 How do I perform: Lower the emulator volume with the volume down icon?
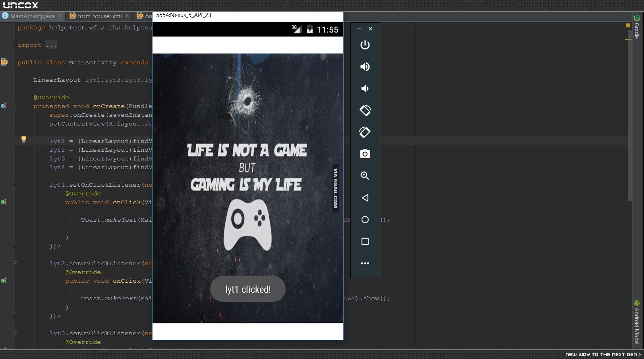[365, 89]
